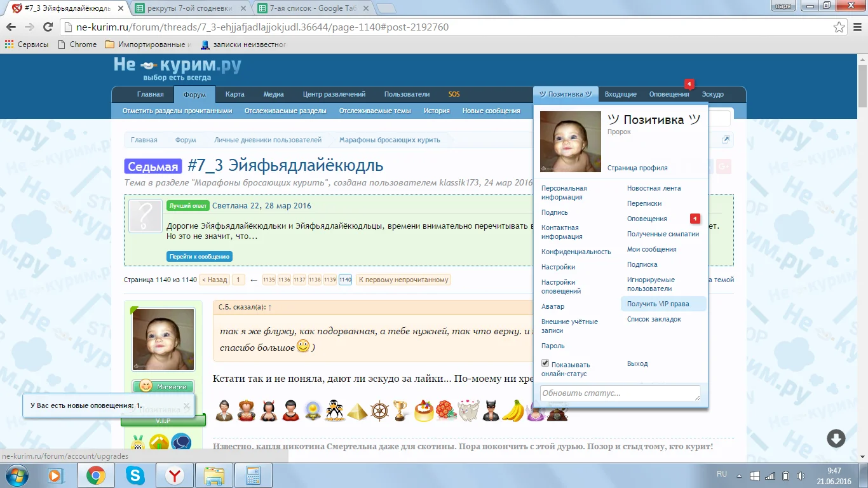The height and width of the screenshot is (488, 868).
Task: Open Skype from the taskbar
Action: (x=135, y=475)
